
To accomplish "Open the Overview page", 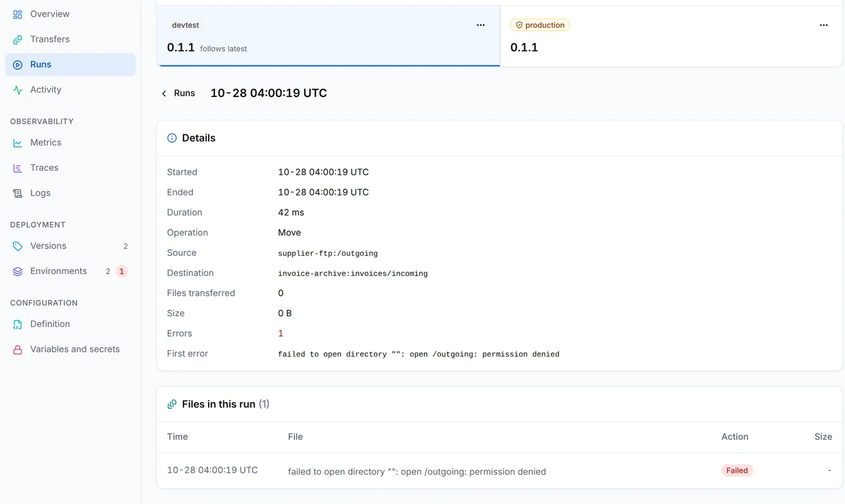I will point(70,14).
